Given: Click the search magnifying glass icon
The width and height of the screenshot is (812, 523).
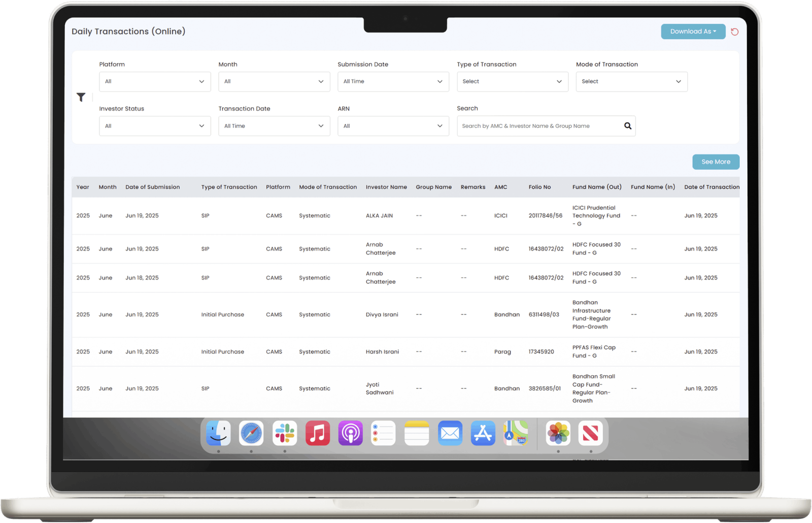Looking at the screenshot, I should pyautogui.click(x=628, y=126).
